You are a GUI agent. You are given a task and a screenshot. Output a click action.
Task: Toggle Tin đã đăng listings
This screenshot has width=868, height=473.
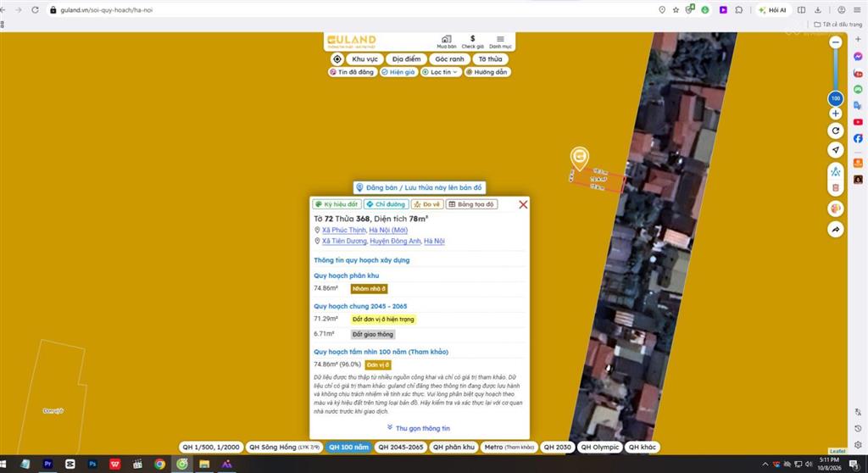352,72
